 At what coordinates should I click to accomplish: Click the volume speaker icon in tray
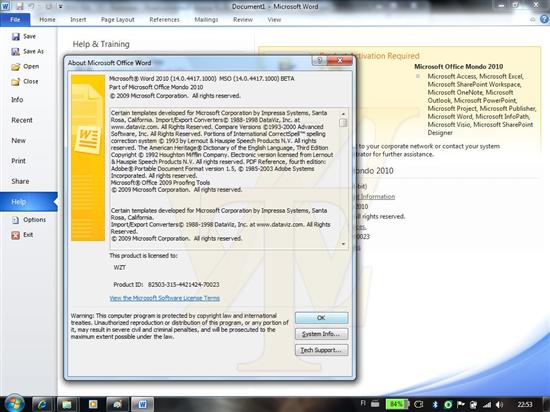click(x=499, y=405)
